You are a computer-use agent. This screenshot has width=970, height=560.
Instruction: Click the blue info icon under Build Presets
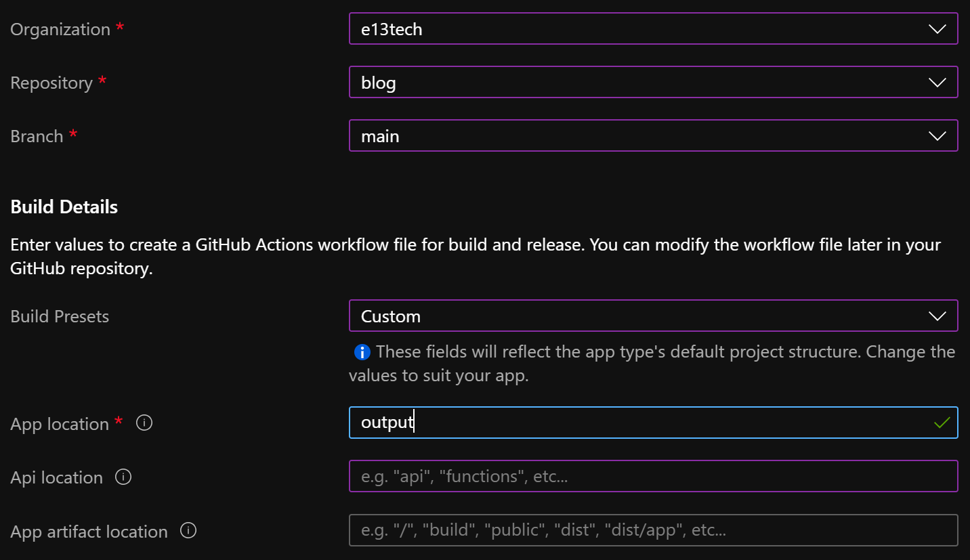[362, 352]
